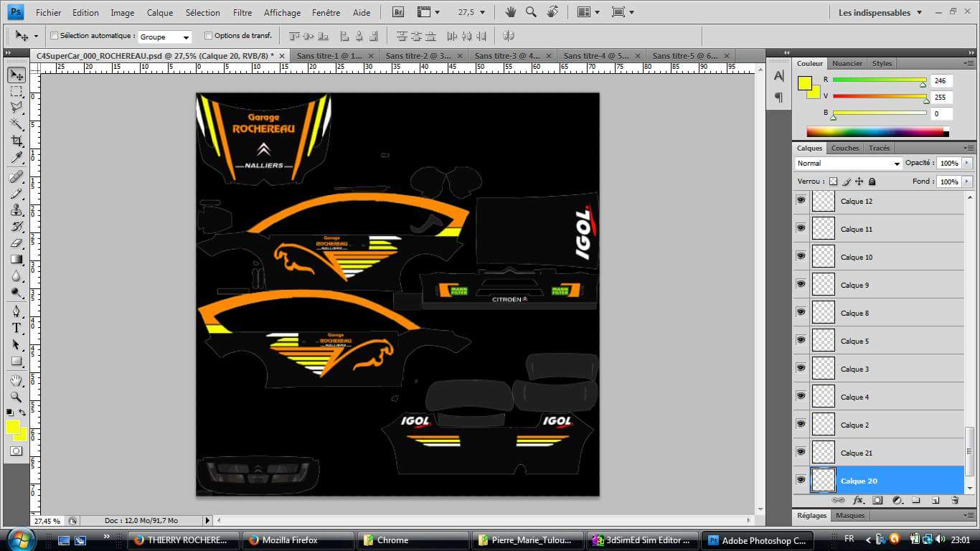Switch to the Sans titre-2 document tab
Viewport: 980px width, 551px height.
[x=418, y=55]
